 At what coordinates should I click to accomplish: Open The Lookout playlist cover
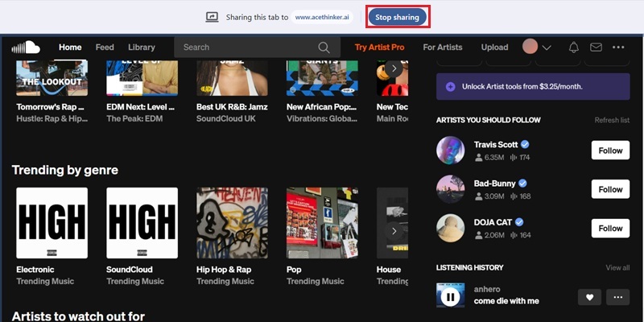tap(52, 78)
